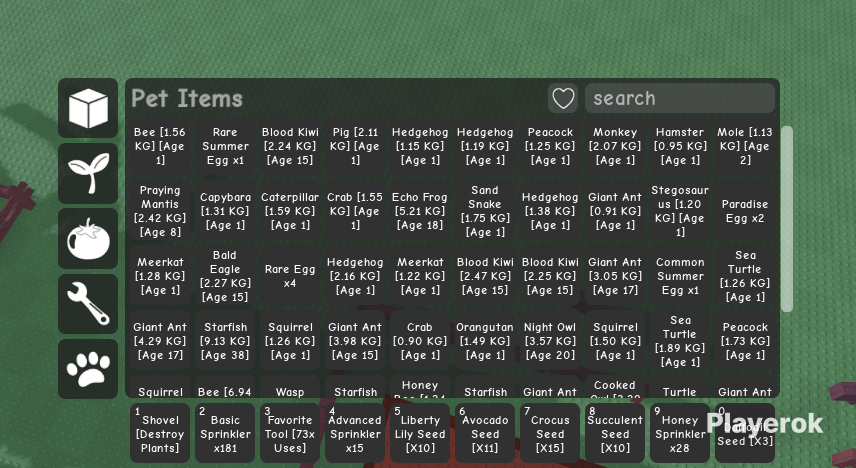Screen dimensions: 856x468
Task: Pick the Common Summer Egg x1 item
Action: coord(680,276)
